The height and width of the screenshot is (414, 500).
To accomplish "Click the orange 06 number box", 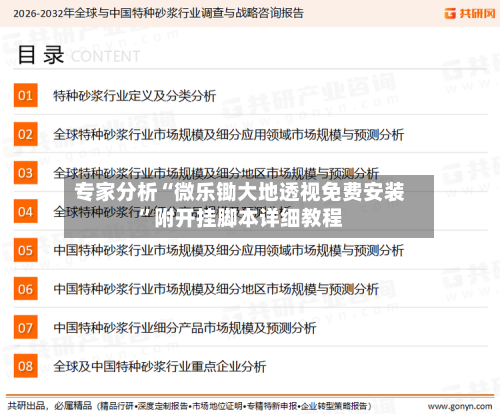I will click(26, 289).
